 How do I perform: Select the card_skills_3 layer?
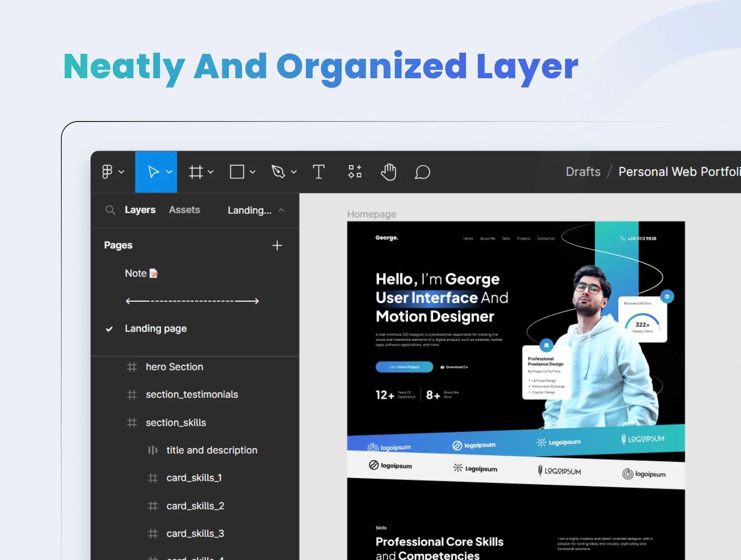(x=195, y=533)
